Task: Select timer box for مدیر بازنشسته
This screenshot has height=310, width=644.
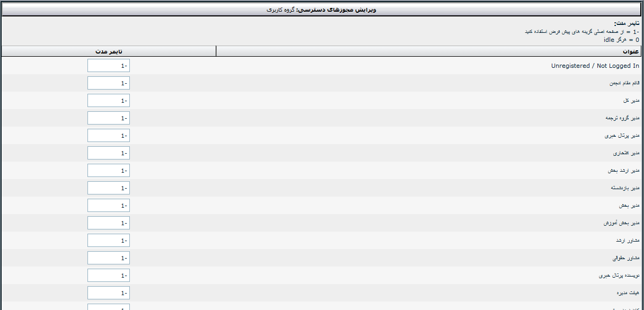Action: [109, 188]
